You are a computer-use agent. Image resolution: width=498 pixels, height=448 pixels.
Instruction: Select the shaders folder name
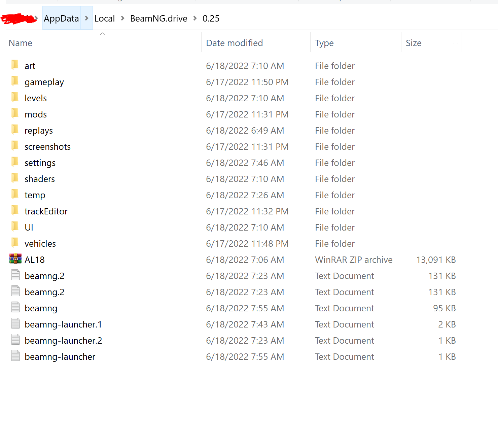click(40, 179)
